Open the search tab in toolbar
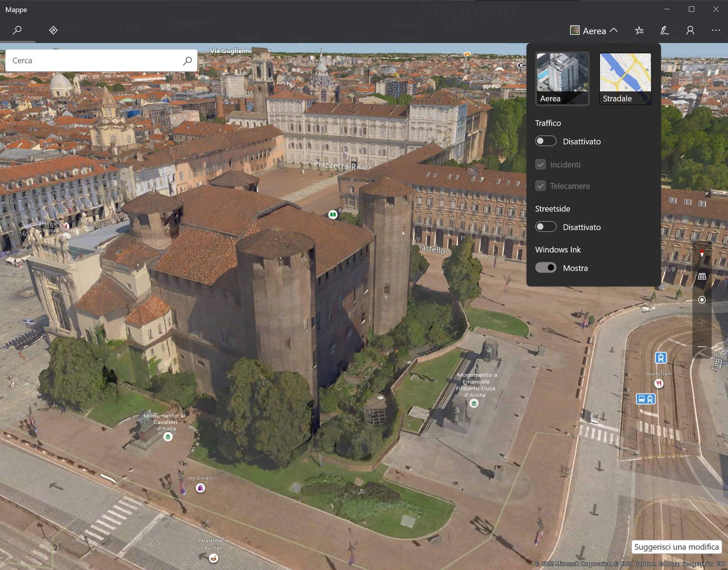Viewport: 728px width, 570px height. pyautogui.click(x=17, y=31)
